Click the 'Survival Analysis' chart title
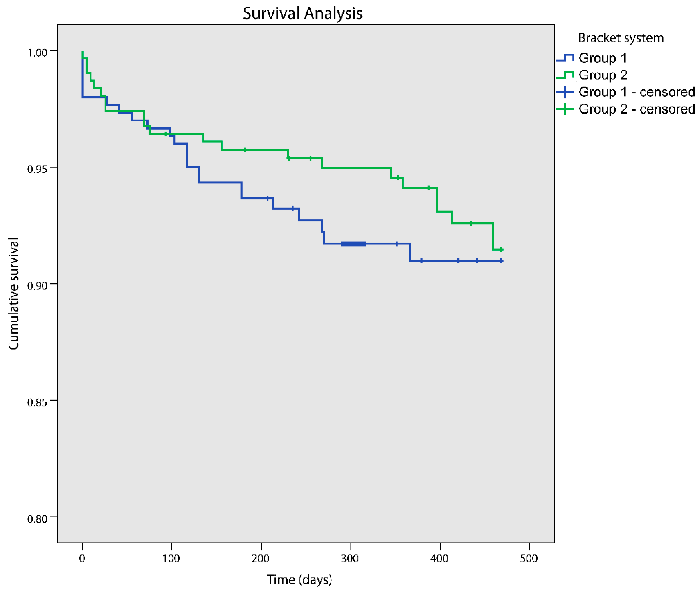The height and width of the screenshot is (592, 700). (302, 13)
